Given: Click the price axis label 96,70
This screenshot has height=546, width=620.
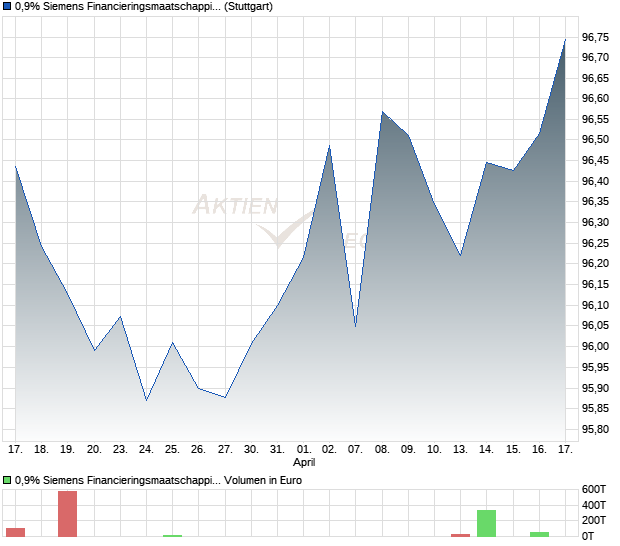Looking at the screenshot, I should pos(595,58).
